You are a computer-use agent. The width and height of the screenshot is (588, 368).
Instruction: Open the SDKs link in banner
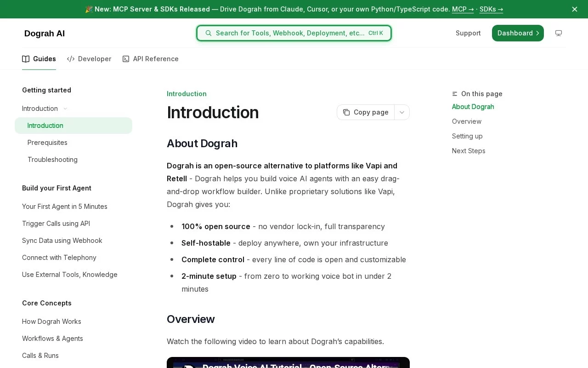[491, 9]
